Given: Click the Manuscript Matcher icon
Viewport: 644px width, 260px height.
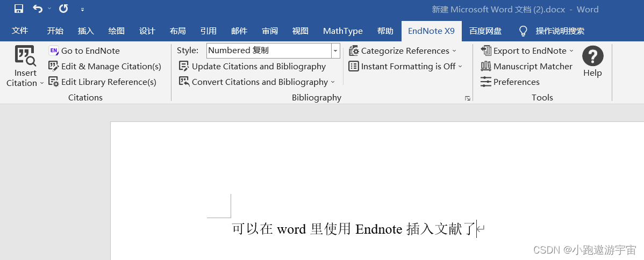Looking at the screenshot, I should coord(486,66).
